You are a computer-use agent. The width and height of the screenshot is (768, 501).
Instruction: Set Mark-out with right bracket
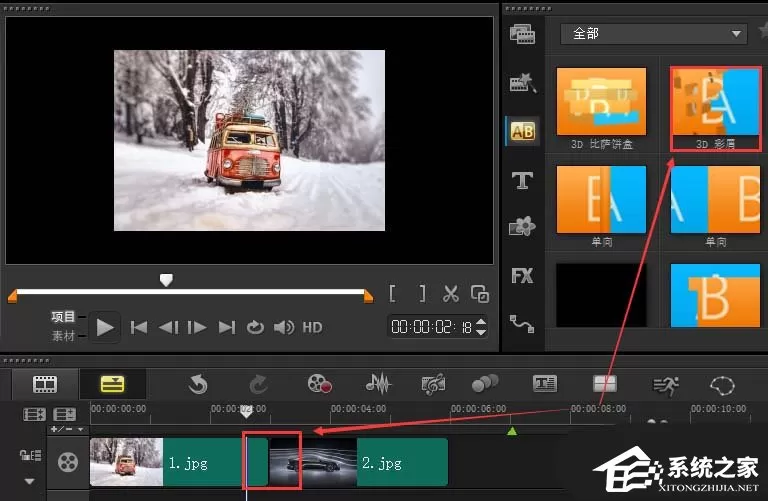tap(422, 293)
